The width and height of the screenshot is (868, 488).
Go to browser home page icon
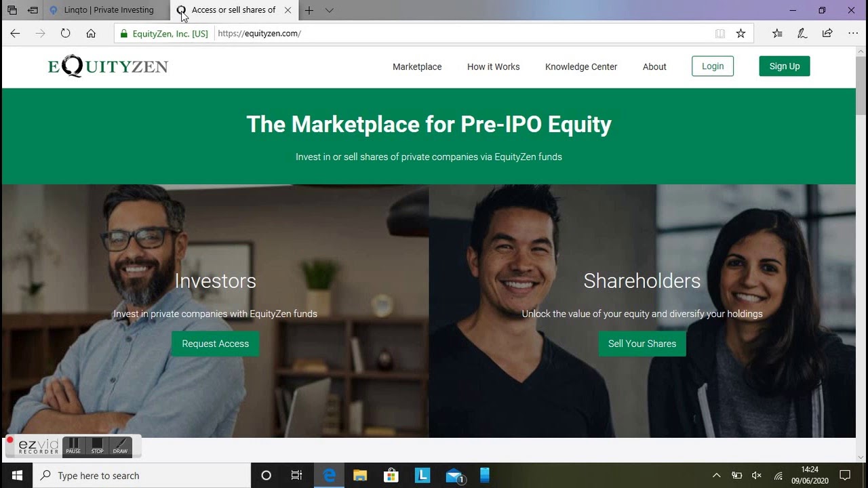[x=91, y=33]
